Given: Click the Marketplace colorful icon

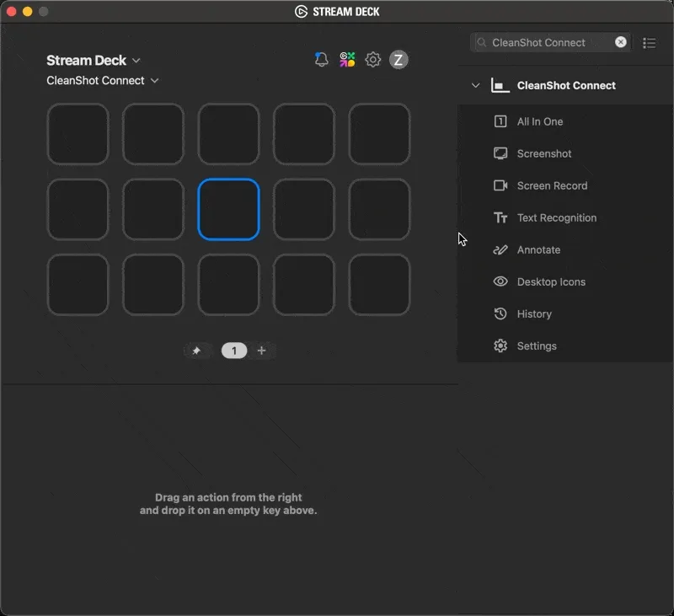Looking at the screenshot, I should click(346, 60).
